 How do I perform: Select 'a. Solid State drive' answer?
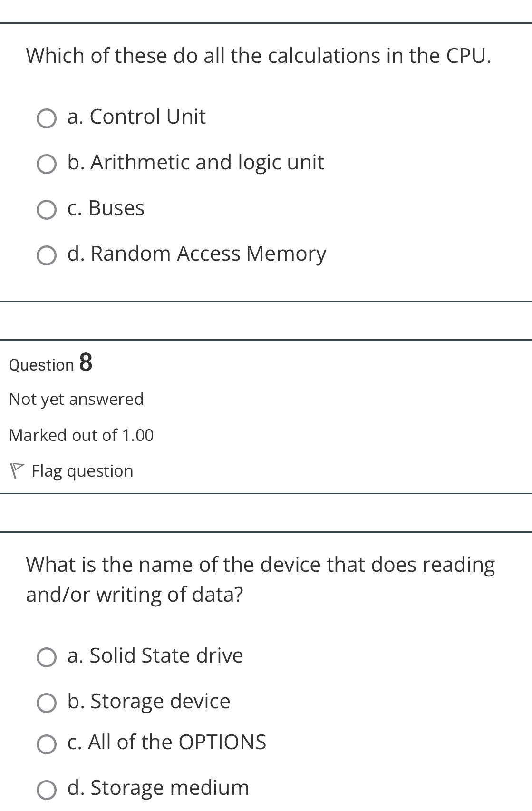[x=46, y=657]
